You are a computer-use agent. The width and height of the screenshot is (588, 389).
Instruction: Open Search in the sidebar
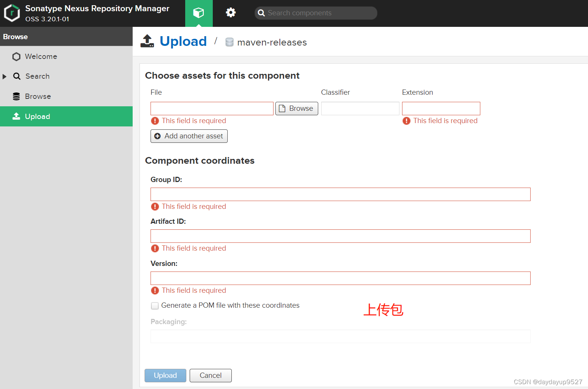pos(66,76)
